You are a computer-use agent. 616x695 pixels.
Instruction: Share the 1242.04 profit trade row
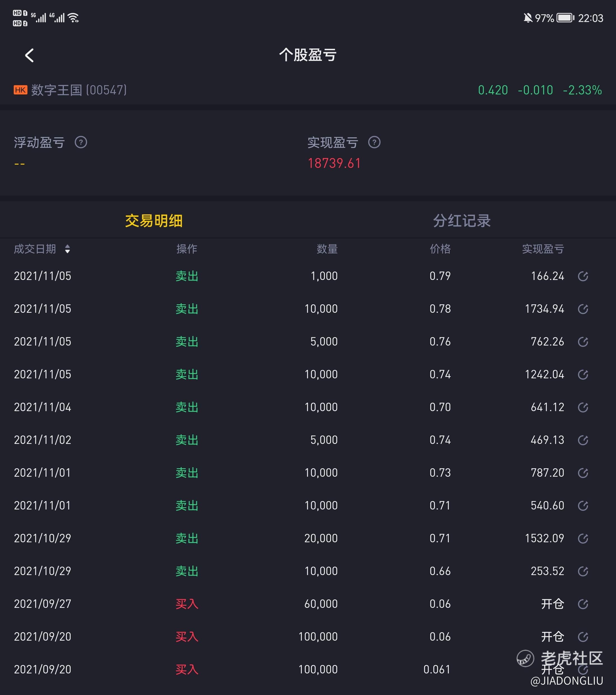[583, 375]
